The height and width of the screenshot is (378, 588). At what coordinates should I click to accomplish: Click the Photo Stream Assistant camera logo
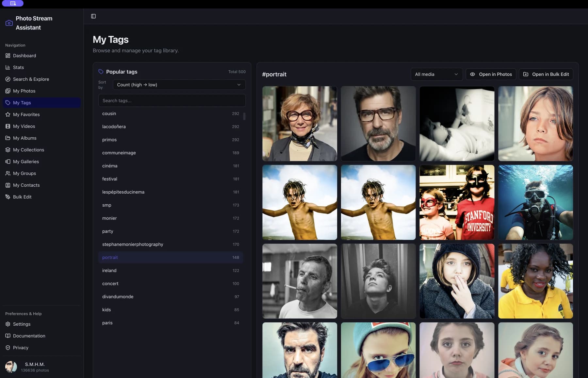pyautogui.click(x=9, y=23)
